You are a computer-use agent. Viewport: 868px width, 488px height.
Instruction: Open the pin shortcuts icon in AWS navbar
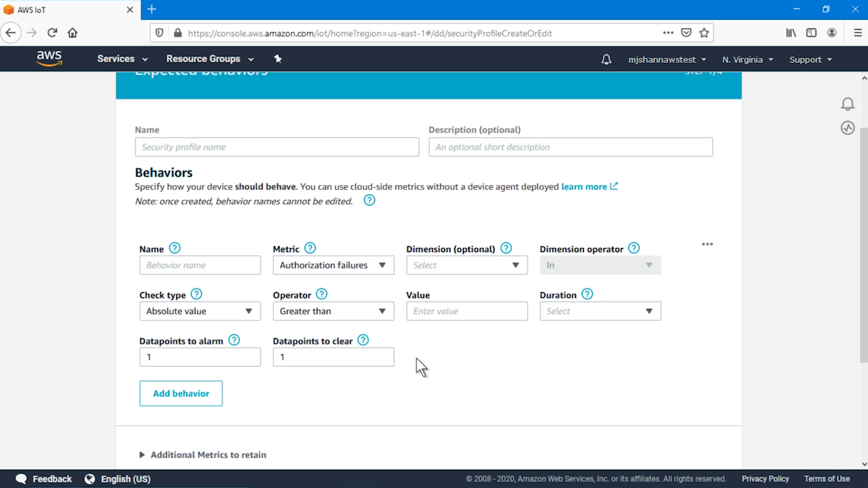pos(277,59)
